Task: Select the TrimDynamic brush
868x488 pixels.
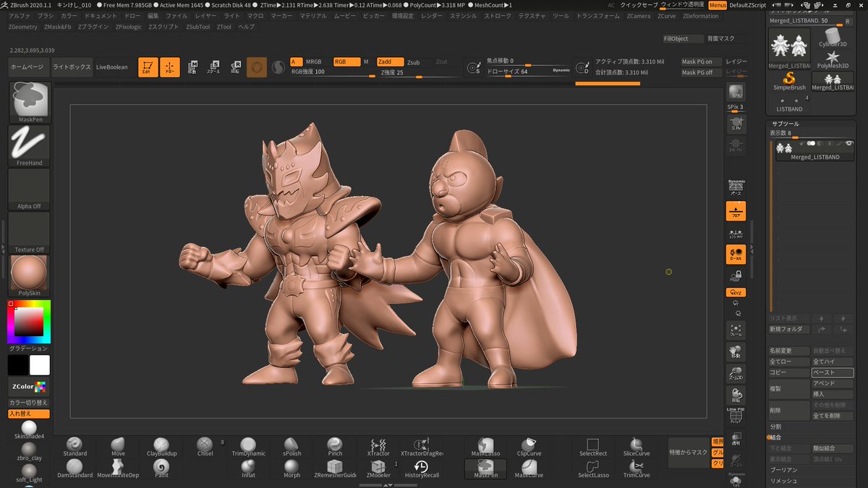Action: 248,447
